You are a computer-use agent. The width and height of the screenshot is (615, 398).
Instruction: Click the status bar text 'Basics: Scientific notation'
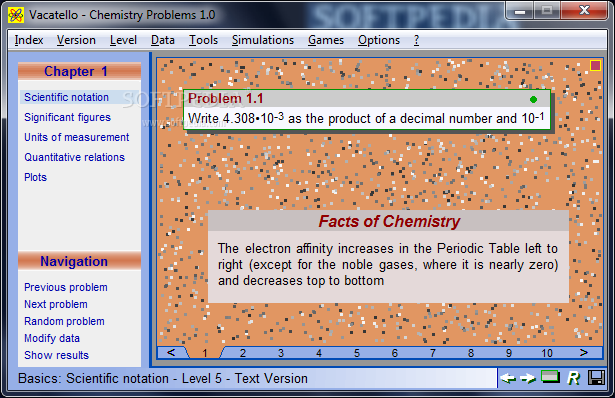tap(93, 378)
